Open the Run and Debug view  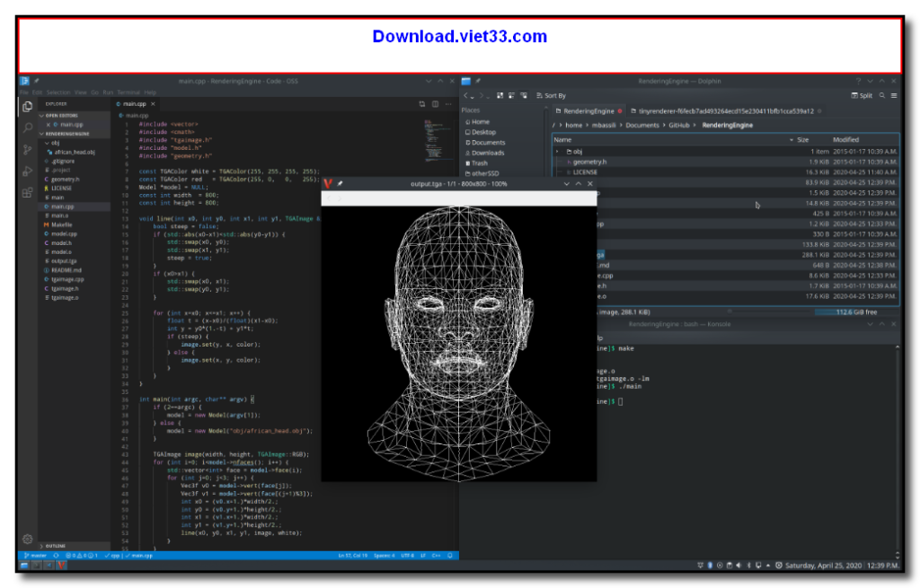click(x=25, y=171)
